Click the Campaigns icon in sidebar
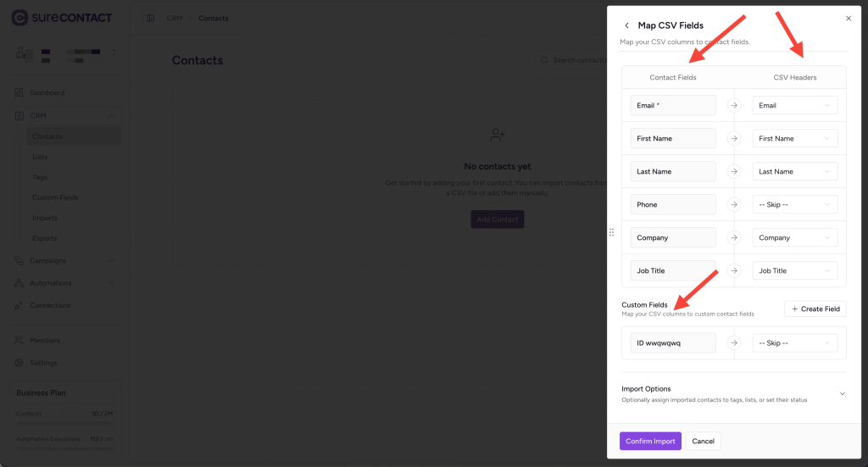Viewport: 868px width, 467px height. coord(19,260)
